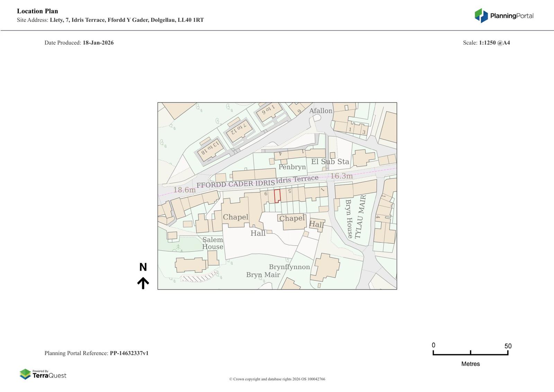Click the 18.6m spot height

pyautogui.click(x=184, y=190)
